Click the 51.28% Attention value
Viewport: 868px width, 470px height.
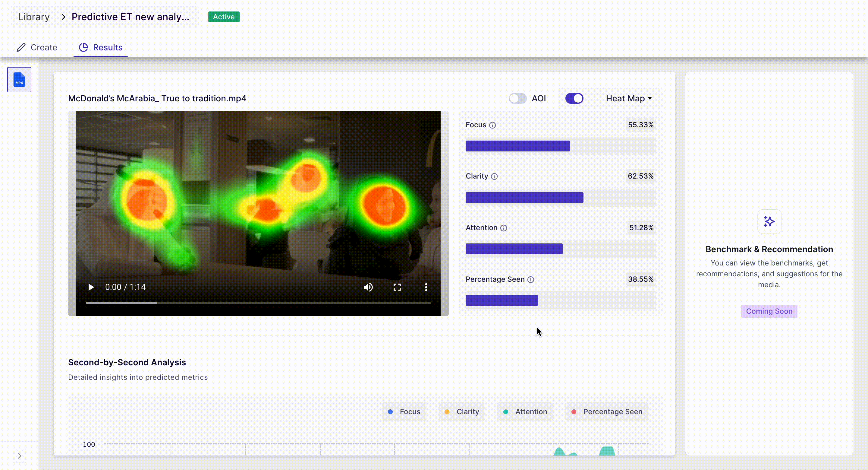(641, 227)
